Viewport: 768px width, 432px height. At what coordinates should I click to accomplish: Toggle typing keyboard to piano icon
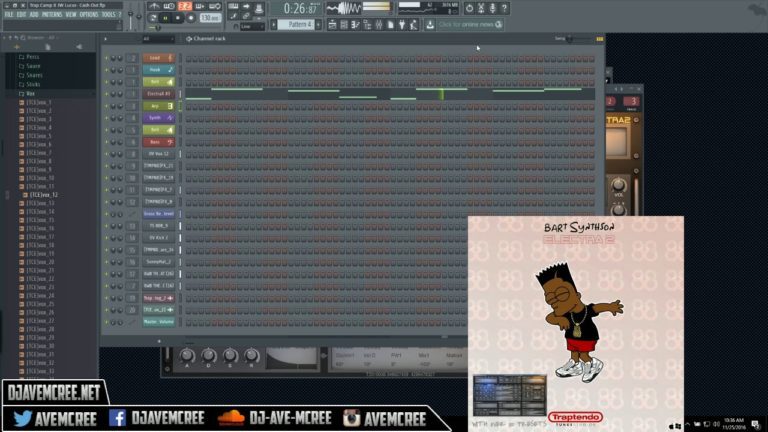233,7
